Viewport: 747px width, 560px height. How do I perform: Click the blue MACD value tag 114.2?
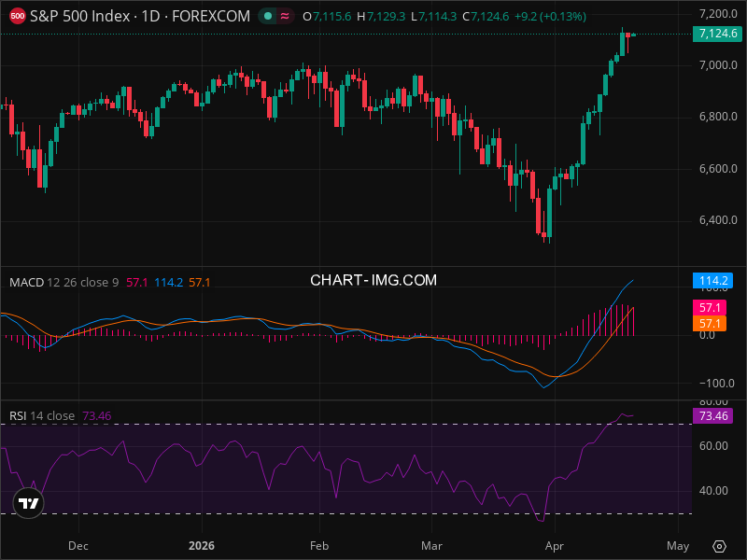point(712,281)
